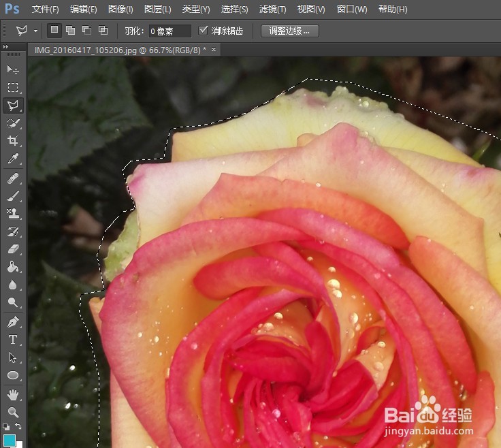The width and height of the screenshot is (501, 448).
Task: Select the Zoom tool
Action: [13, 413]
